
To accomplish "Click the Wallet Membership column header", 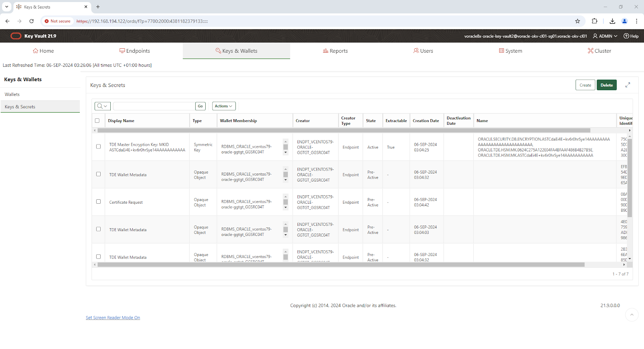I will 238,121.
